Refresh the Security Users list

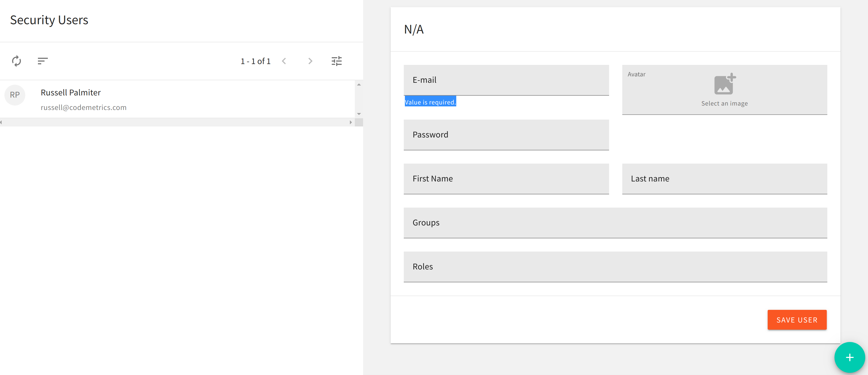coord(16,61)
